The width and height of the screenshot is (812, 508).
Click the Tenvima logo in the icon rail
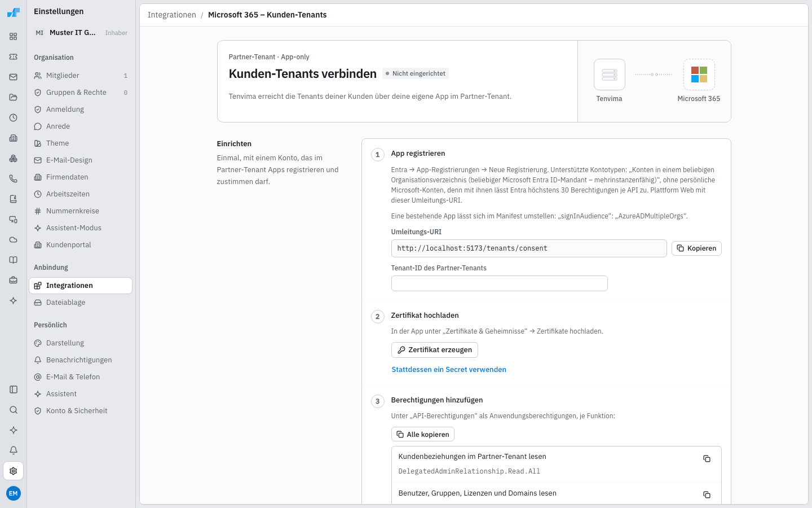click(x=14, y=12)
